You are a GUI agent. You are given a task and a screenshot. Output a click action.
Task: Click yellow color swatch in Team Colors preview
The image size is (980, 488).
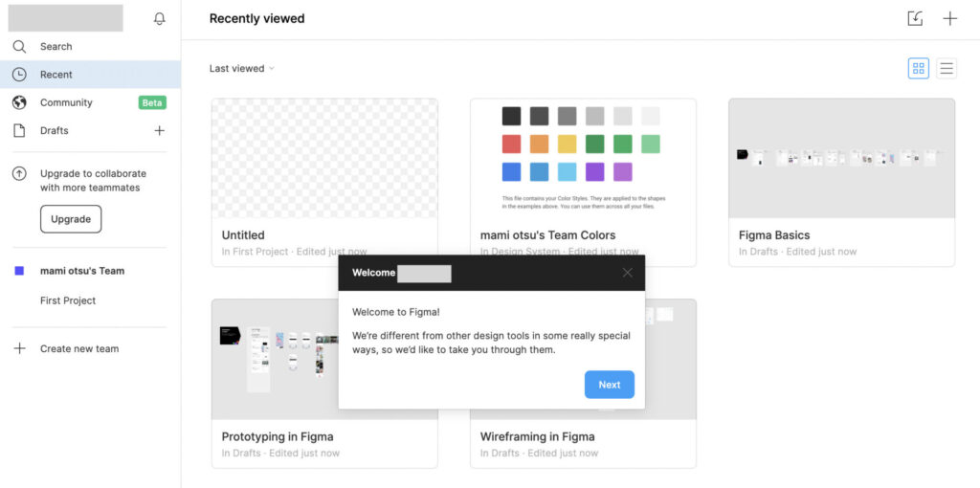click(567, 144)
